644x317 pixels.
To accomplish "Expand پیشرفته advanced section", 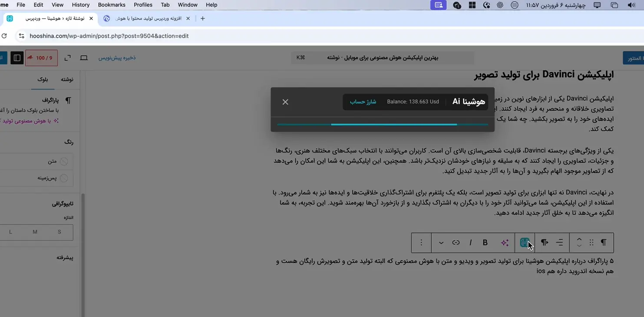I will (x=65, y=258).
